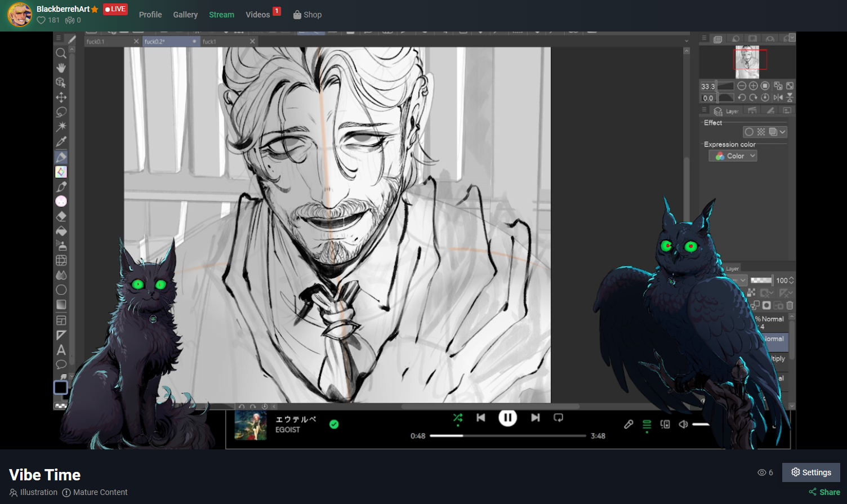Seek in the Spotify song progress bar

507,436
